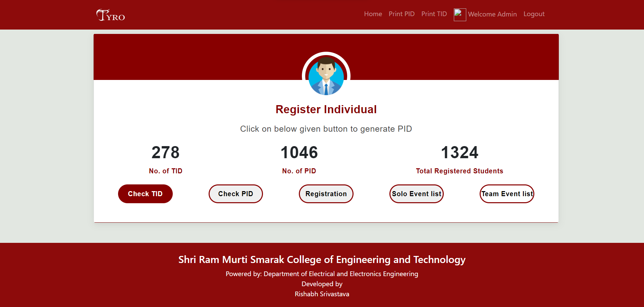Click the No. of PID counter showing 1046
The height and width of the screenshot is (307, 644).
click(x=299, y=152)
